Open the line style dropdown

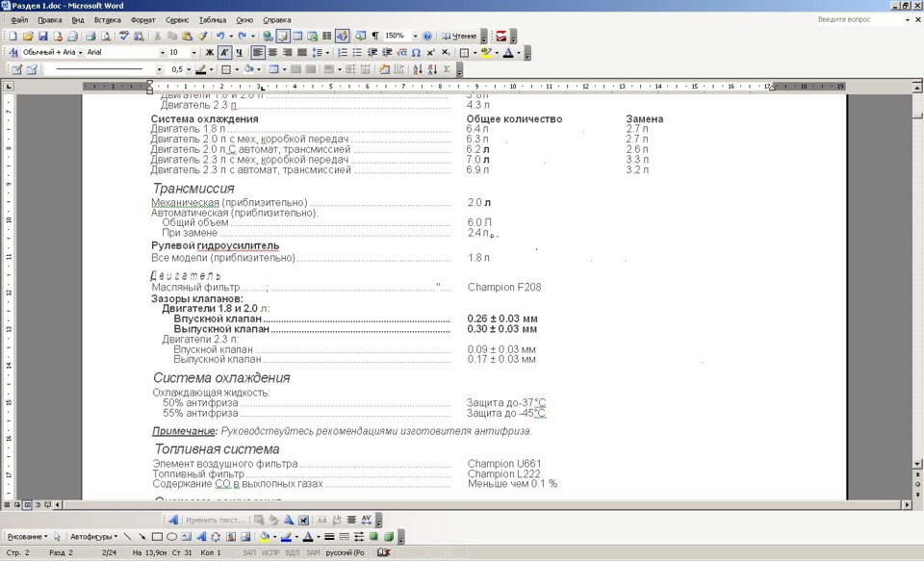pos(159,69)
